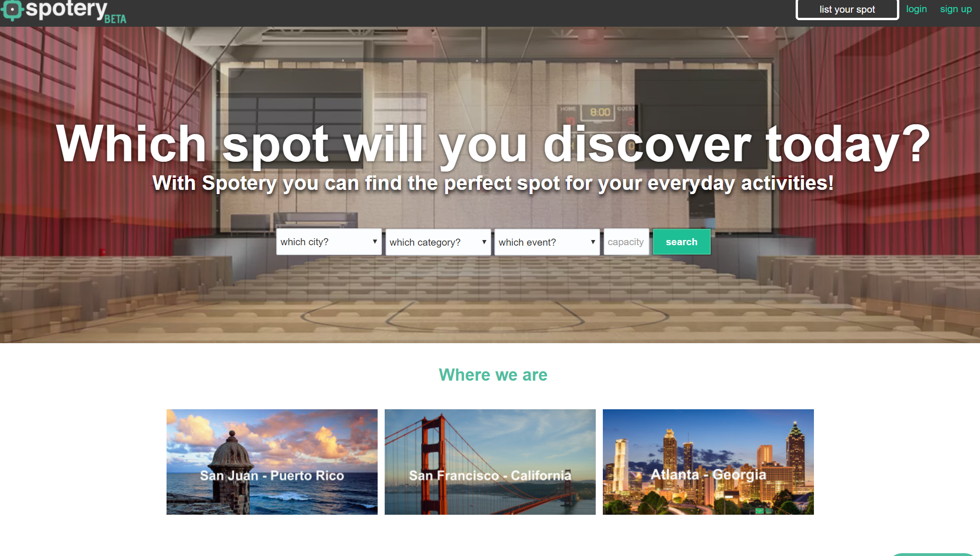Screen dimensions: 980x556
Task: Click the arrow on the city dropdown
Action: (x=375, y=241)
